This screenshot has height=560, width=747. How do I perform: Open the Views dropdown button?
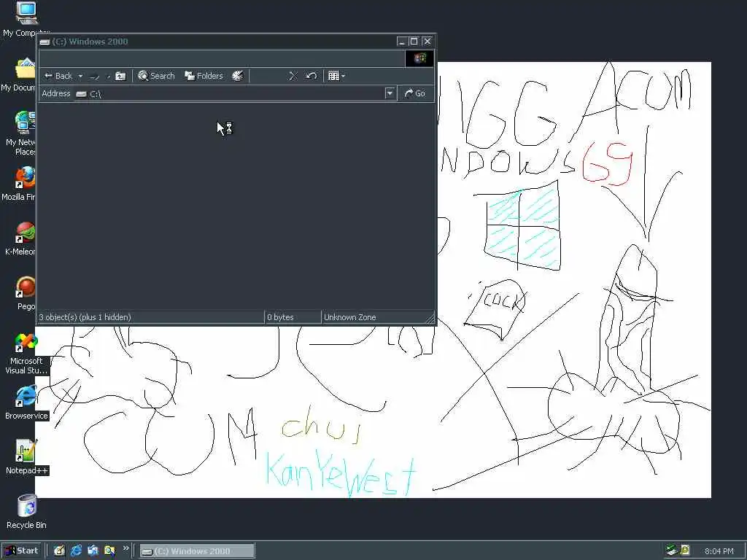(336, 76)
